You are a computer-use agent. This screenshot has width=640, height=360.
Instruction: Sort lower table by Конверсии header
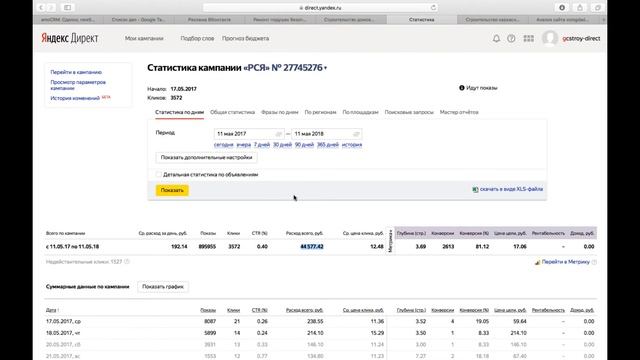[x=442, y=310]
